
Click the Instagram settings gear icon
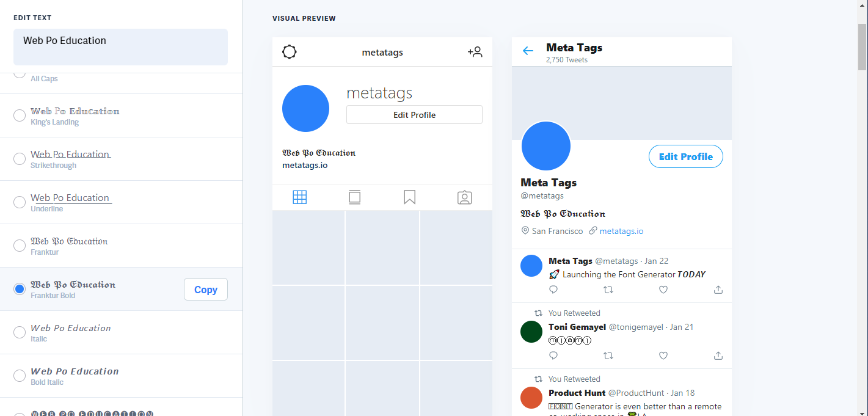pos(290,52)
